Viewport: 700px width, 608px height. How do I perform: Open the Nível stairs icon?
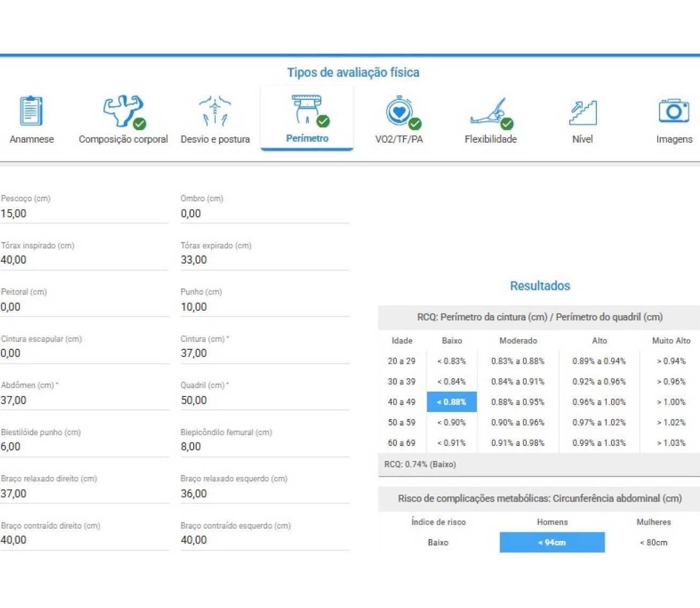point(583,113)
